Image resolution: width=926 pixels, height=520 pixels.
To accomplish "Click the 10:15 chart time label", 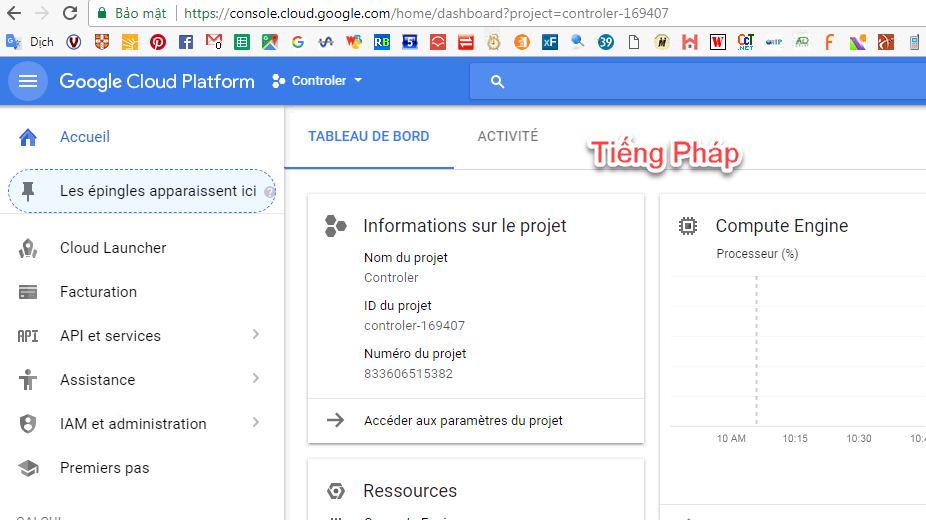I will pos(795,439).
